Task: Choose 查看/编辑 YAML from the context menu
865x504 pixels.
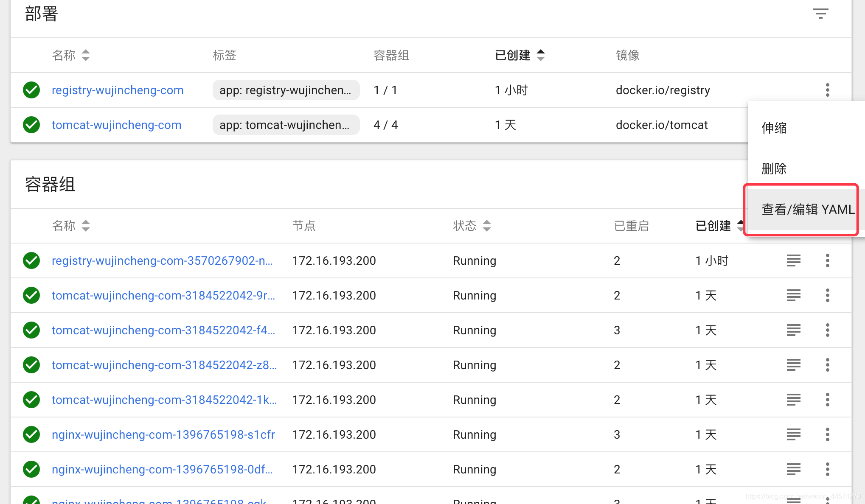Action: pyautogui.click(x=806, y=209)
